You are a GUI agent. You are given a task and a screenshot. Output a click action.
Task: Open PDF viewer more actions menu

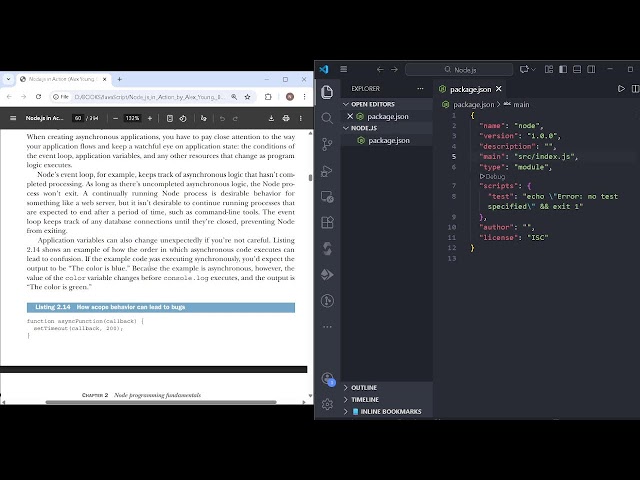(300, 118)
